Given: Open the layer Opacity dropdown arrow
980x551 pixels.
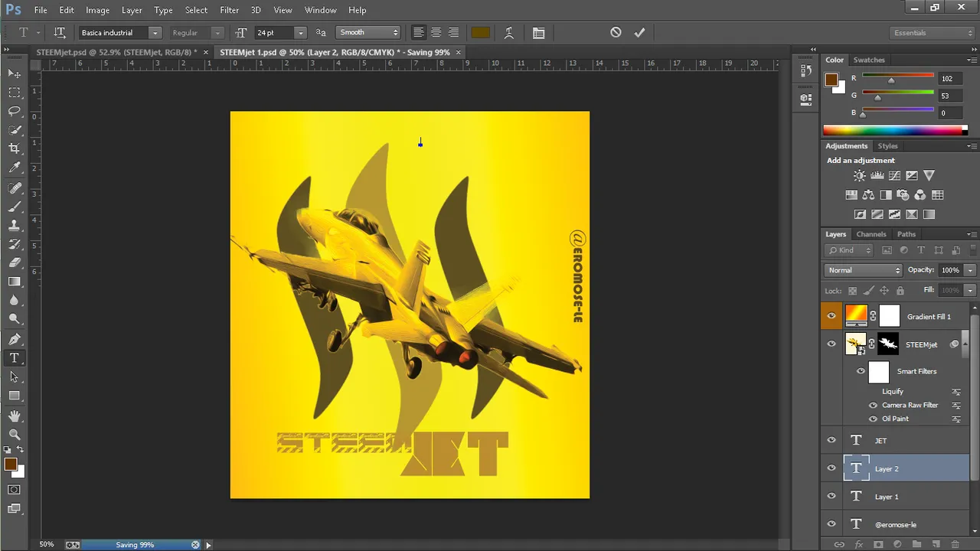Looking at the screenshot, I should coord(969,270).
